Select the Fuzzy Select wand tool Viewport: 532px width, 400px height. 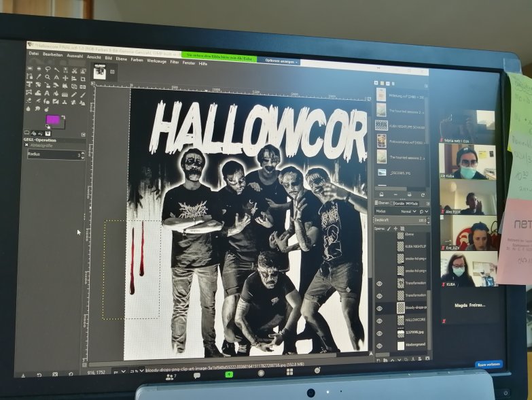tap(56, 69)
